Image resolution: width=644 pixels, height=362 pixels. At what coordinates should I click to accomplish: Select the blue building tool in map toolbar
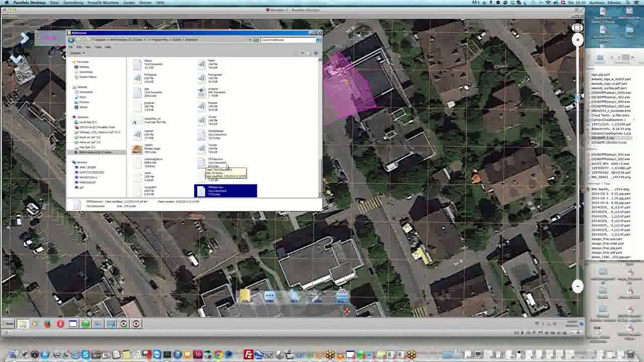pos(342,297)
